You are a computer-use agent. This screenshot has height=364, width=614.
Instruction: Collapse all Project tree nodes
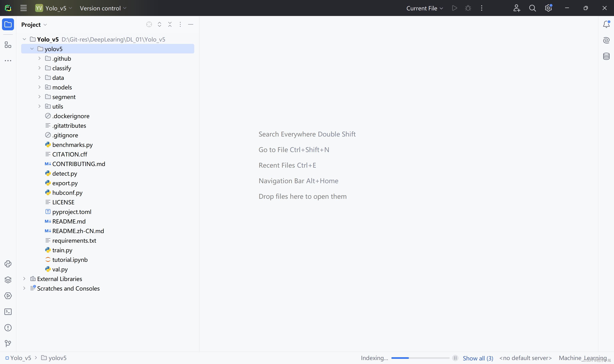[170, 24]
